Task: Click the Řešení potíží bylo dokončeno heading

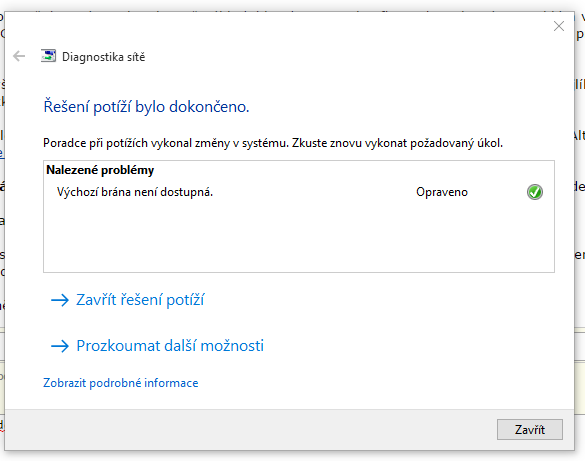Action: coord(146,107)
